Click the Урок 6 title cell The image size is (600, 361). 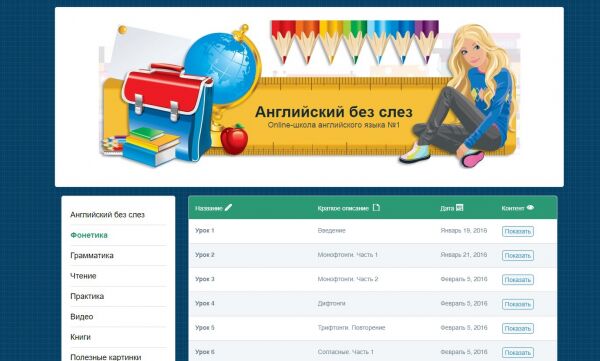pyautogui.click(x=205, y=352)
